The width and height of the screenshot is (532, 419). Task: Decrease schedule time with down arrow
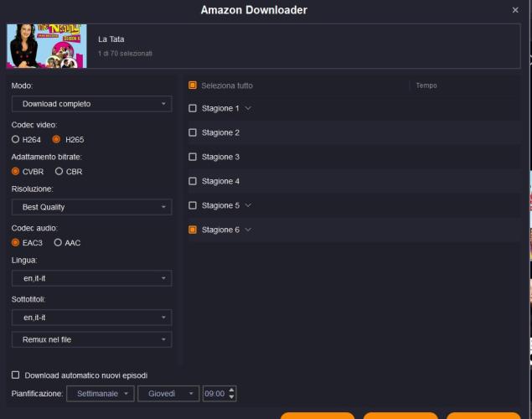coord(231,397)
